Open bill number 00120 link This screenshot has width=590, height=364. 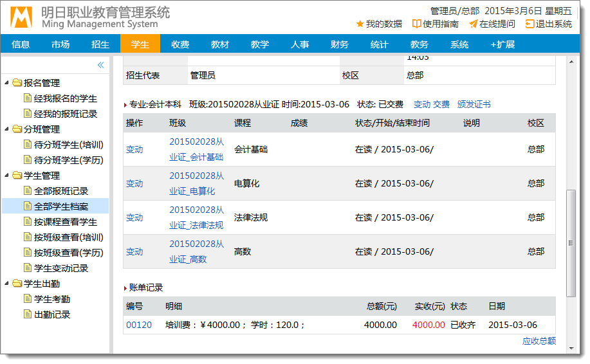point(139,325)
